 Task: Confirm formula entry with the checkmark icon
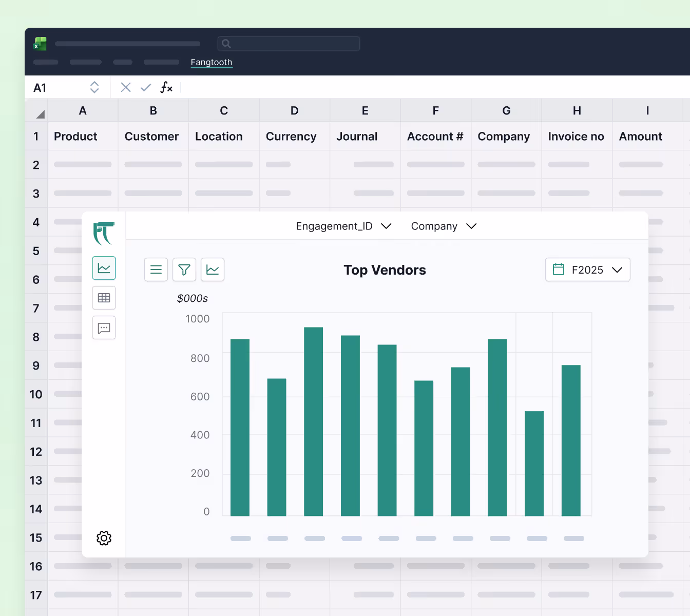(x=146, y=87)
